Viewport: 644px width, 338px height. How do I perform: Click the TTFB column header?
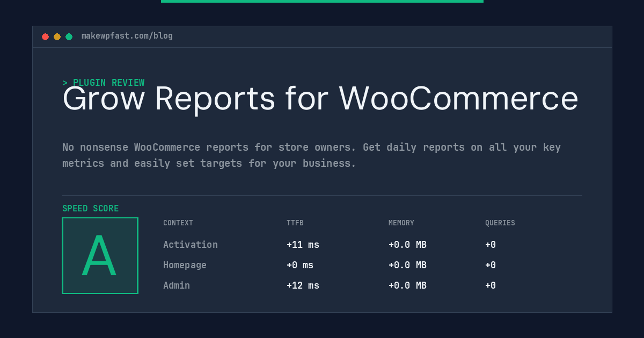(x=295, y=223)
